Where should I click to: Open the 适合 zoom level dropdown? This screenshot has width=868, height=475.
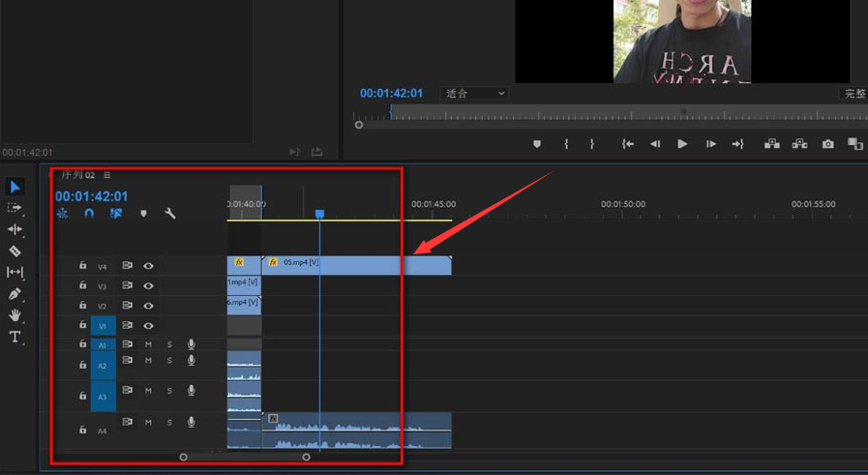pos(474,93)
